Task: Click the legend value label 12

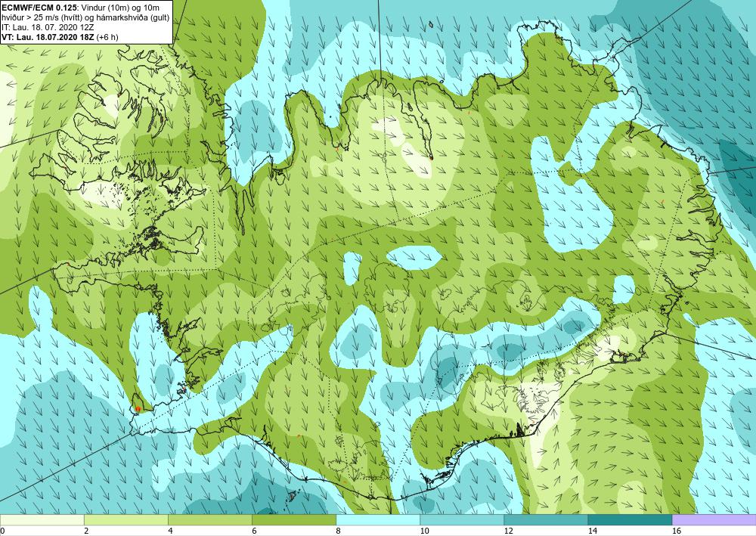Action: point(508,531)
